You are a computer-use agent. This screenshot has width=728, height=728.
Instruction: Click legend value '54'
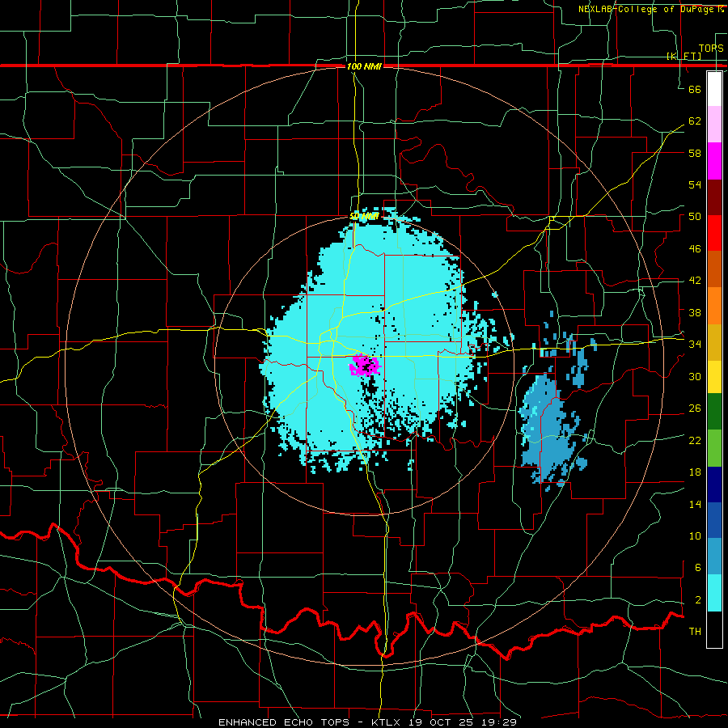tap(695, 184)
